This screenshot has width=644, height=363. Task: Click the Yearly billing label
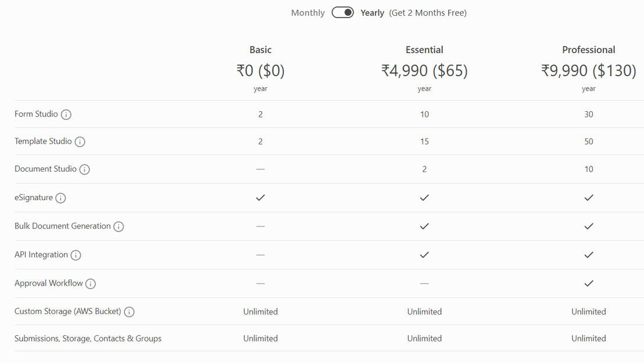coord(372,12)
